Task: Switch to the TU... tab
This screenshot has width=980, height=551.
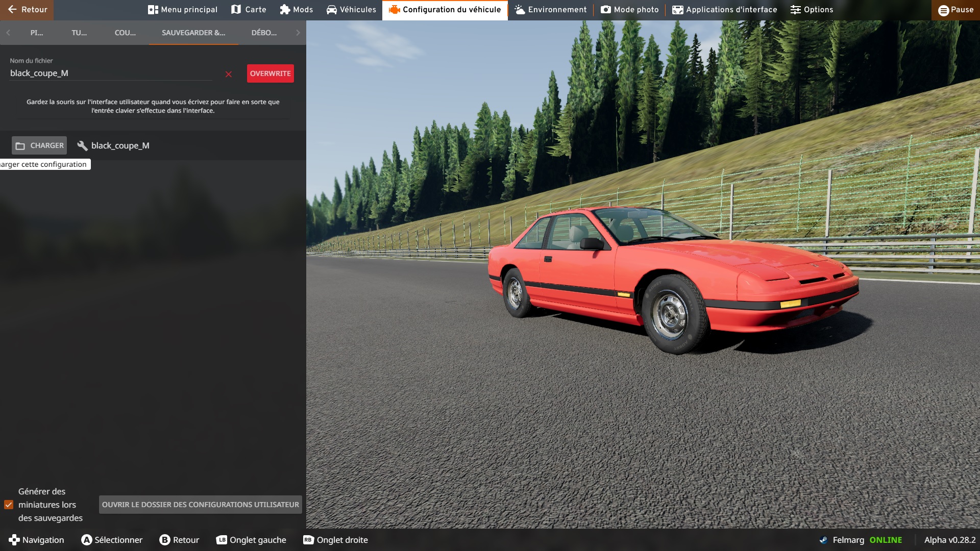Action: [x=79, y=33]
